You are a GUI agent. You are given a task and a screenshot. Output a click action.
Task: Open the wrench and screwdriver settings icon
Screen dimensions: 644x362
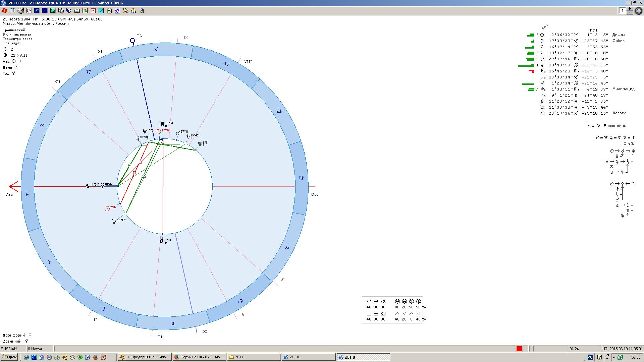point(125,11)
